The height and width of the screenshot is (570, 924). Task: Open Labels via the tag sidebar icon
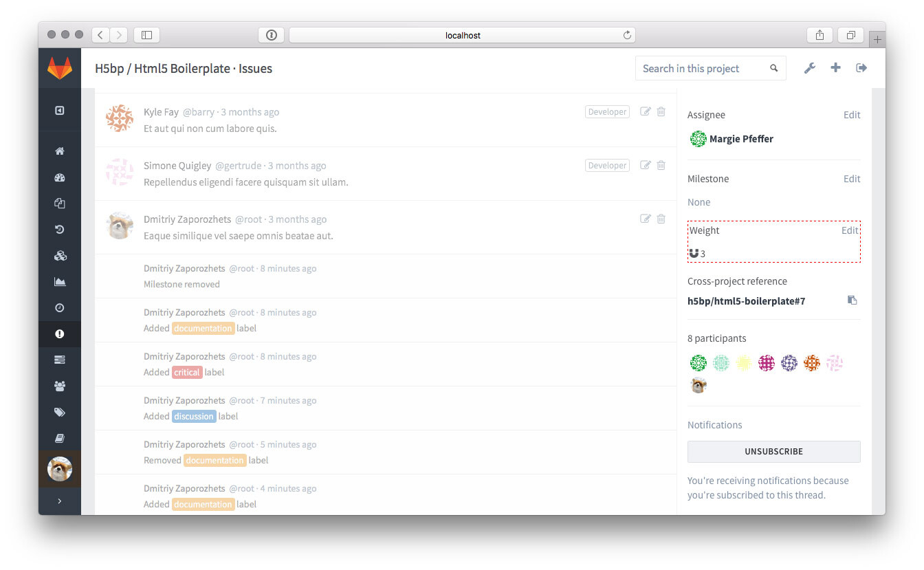pos(60,412)
